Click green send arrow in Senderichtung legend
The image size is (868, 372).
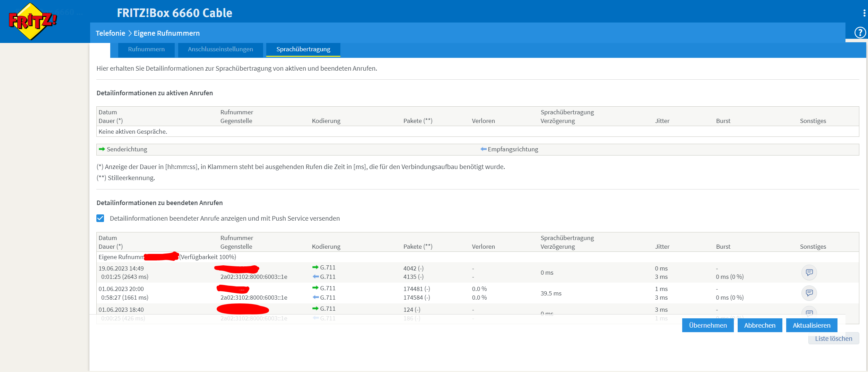(102, 149)
